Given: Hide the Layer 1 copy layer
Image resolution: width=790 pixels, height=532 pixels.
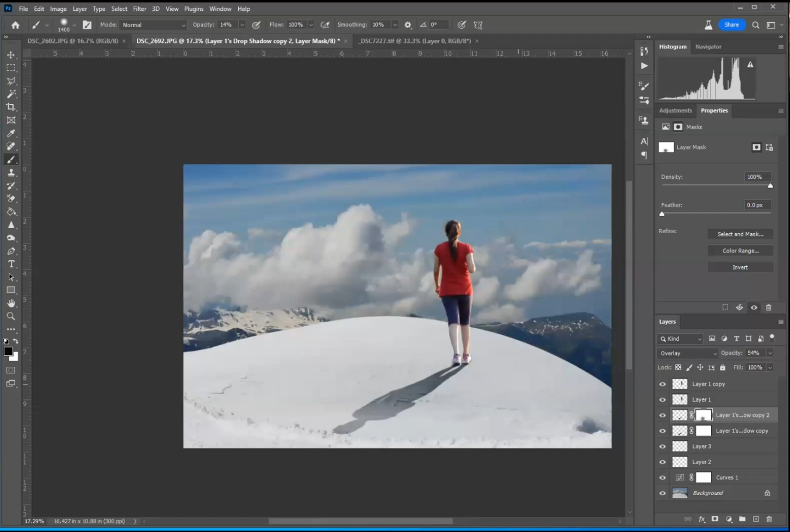Looking at the screenshot, I should 662,384.
